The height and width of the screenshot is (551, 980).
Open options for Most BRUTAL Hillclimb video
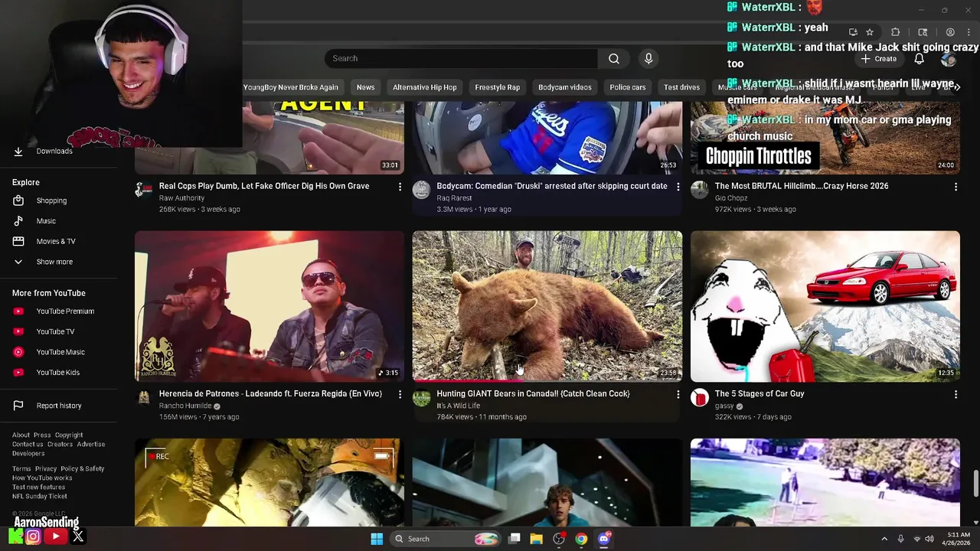pos(955,187)
